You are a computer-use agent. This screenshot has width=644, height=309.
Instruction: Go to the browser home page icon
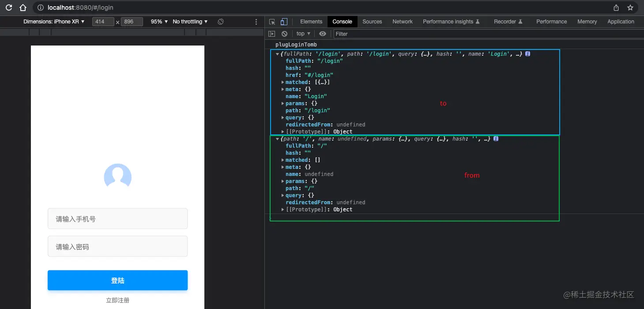pos(23,8)
